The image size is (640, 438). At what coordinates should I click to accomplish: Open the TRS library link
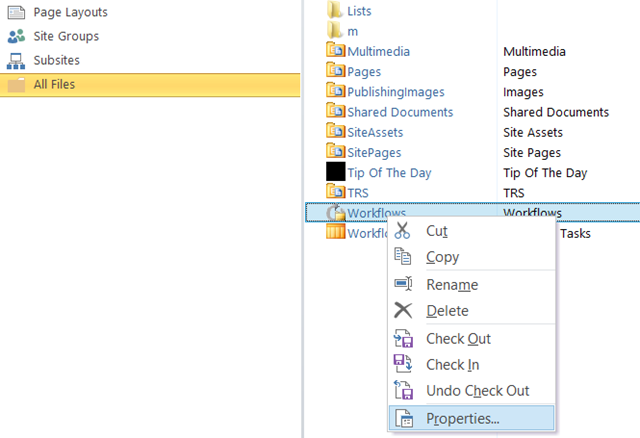[x=358, y=193]
